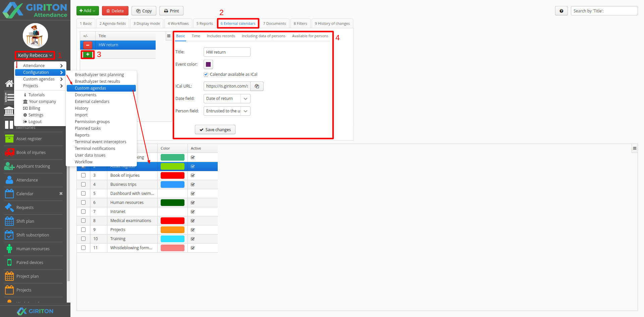Open the Shift subscription icon

9,235
